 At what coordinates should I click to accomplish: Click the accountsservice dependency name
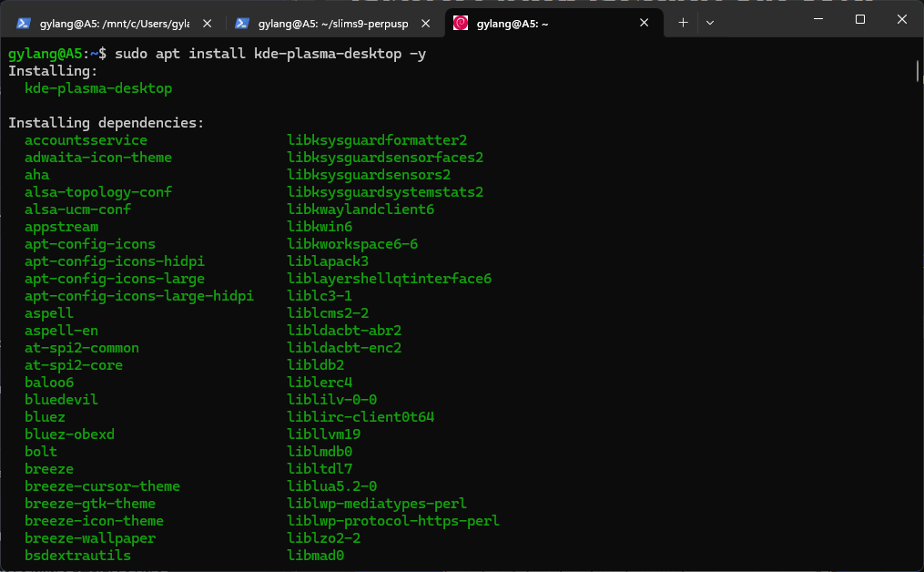pos(86,140)
